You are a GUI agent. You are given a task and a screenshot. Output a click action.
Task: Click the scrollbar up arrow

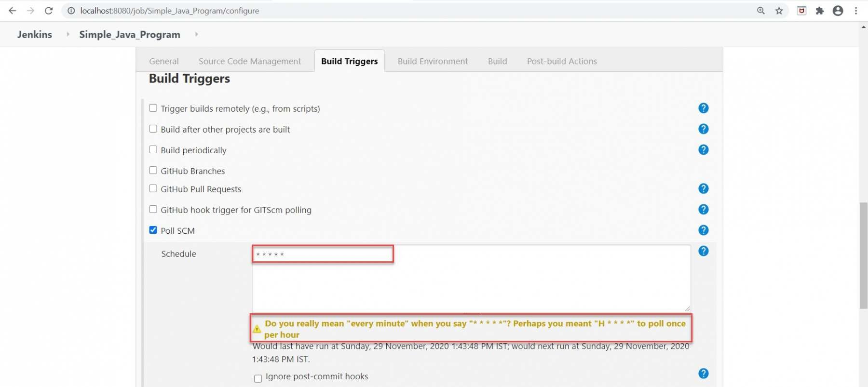[863, 27]
